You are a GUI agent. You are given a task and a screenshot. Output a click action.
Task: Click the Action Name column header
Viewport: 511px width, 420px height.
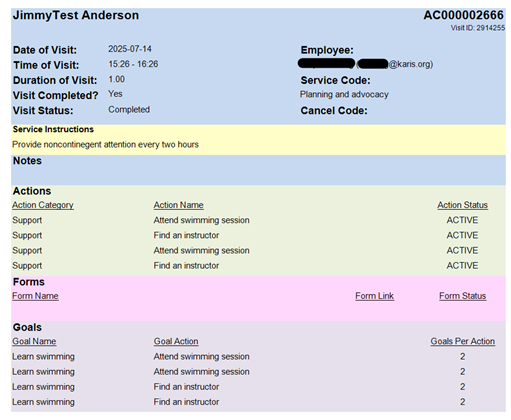coord(179,205)
